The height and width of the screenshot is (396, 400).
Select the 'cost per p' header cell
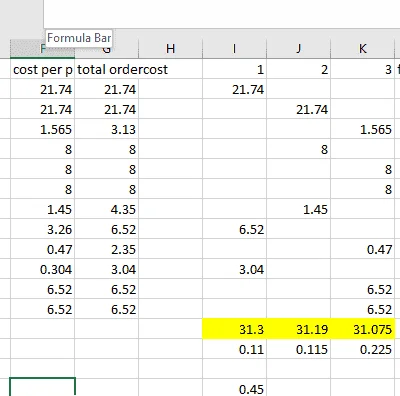(x=42, y=69)
